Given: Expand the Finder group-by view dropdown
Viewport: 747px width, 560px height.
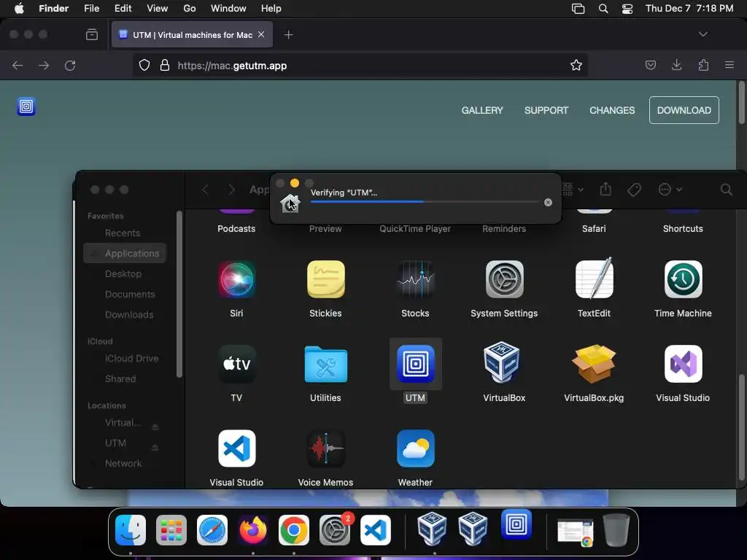Looking at the screenshot, I should (x=572, y=190).
